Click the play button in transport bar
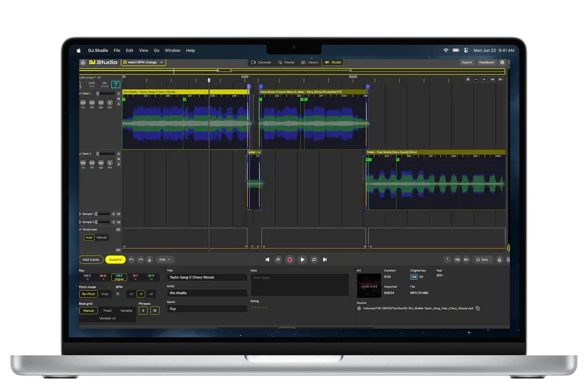Viewport: 588px width, 382px height. click(302, 259)
